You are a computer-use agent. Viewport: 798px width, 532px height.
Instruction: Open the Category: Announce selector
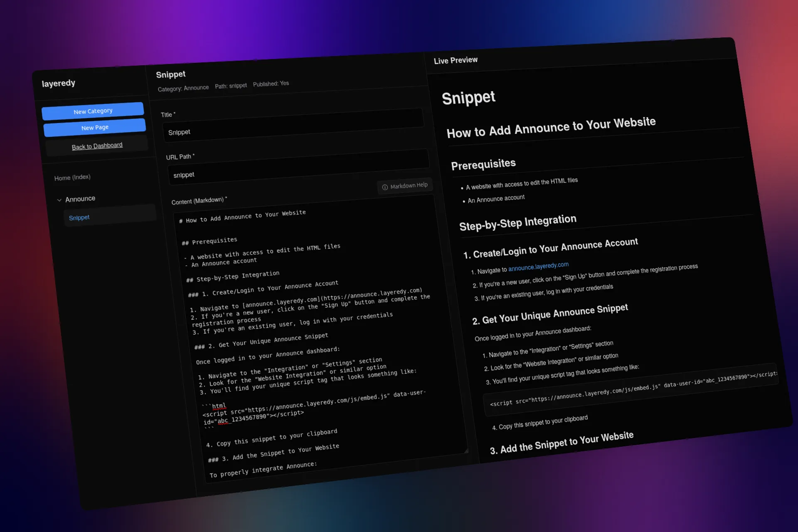click(x=184, y=87)
